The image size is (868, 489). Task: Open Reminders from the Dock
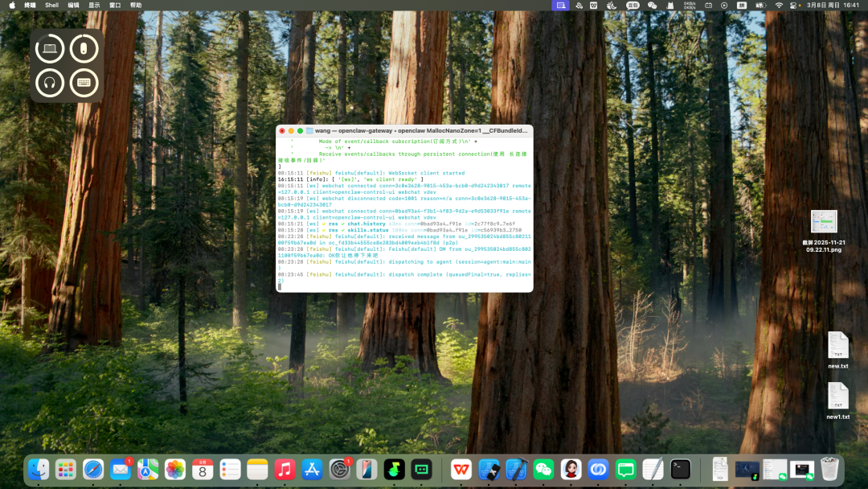tap(230, 470)
